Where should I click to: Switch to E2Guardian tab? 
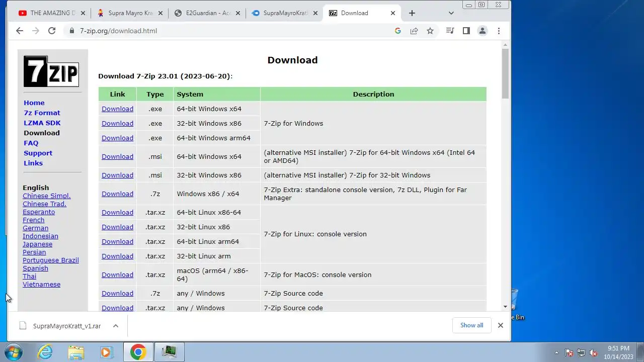207,13
